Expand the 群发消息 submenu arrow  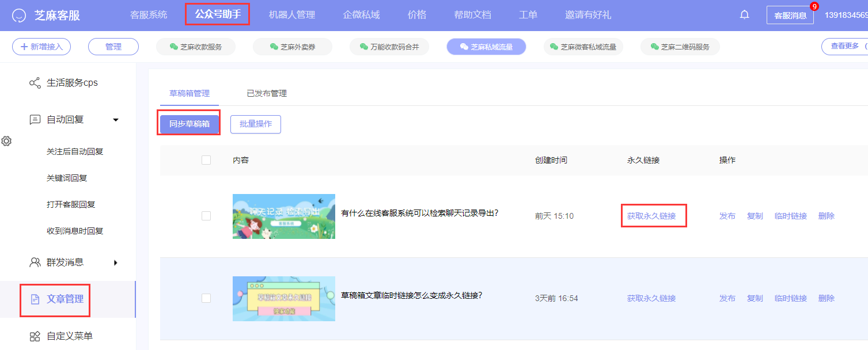[x=116, y=262]
